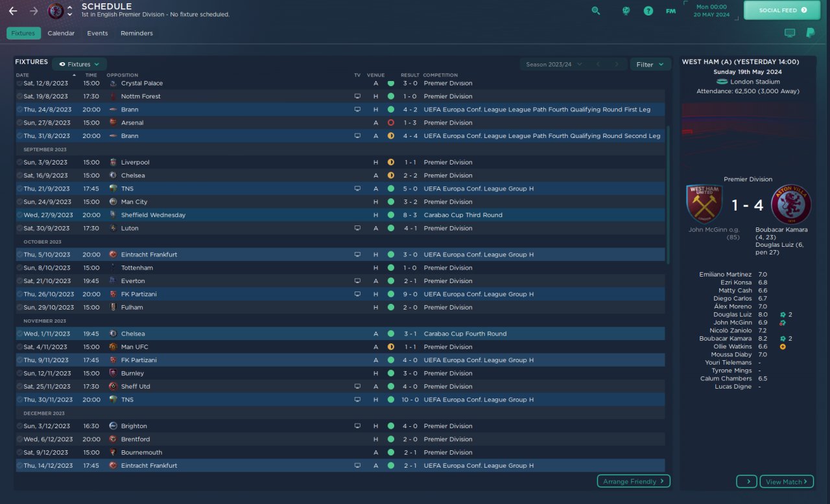Go to the next season arrow
Viewport: 830px width, 504px height.
point(616,64)
